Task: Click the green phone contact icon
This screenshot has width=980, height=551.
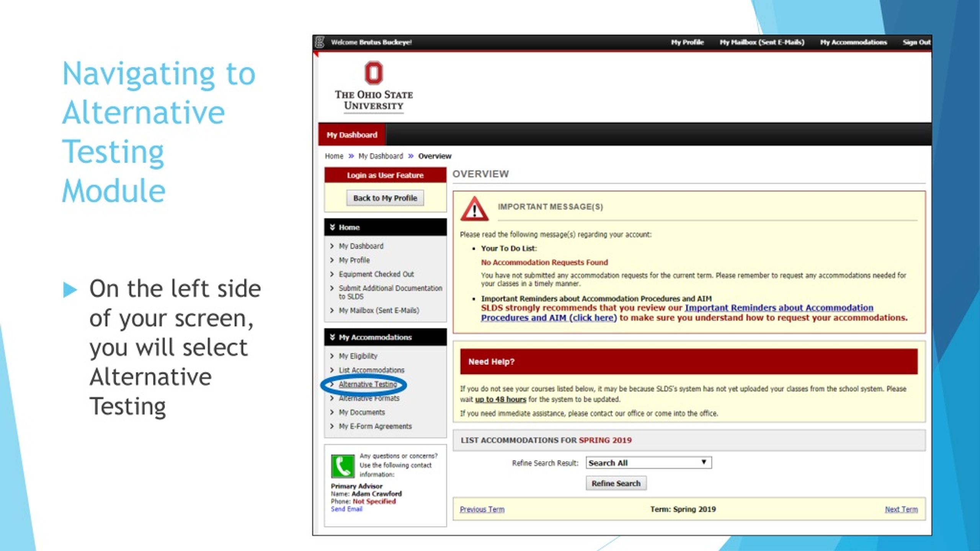Action: click(x=342, y=466)
